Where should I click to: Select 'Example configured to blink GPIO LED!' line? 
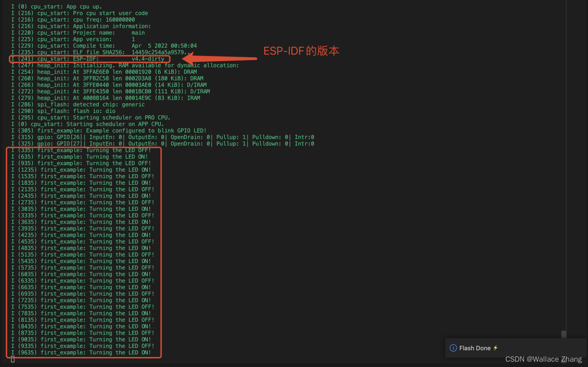coord(109,131)
